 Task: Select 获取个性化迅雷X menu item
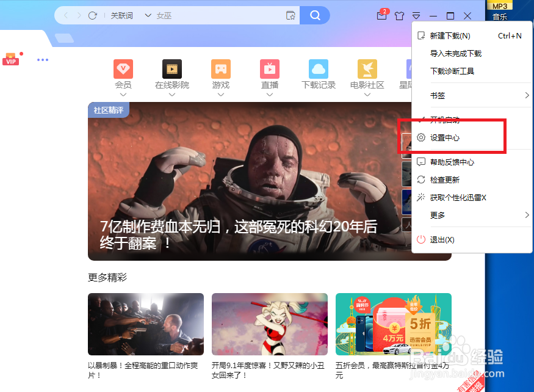(x=472, y=197)
